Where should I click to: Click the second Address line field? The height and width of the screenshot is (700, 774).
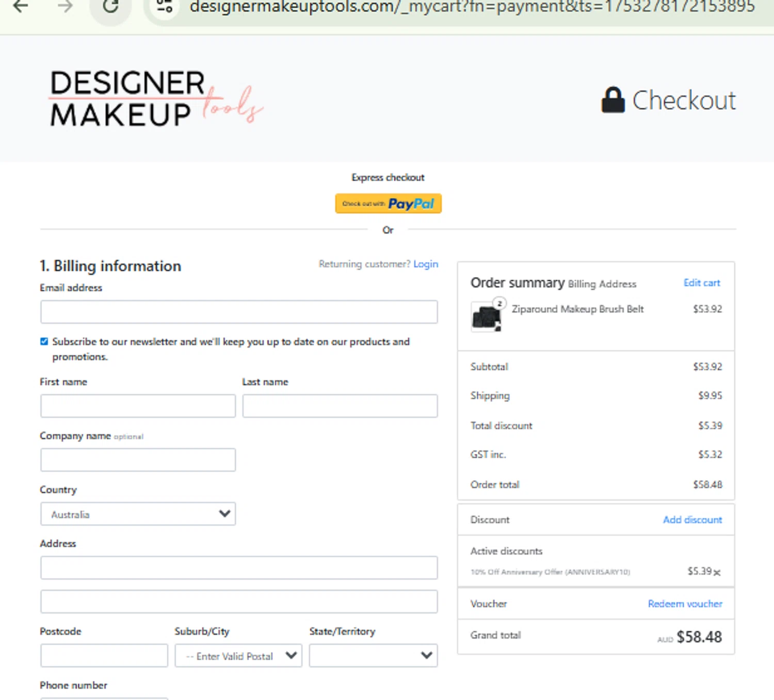pyautogui.click(x=239, y=601)
